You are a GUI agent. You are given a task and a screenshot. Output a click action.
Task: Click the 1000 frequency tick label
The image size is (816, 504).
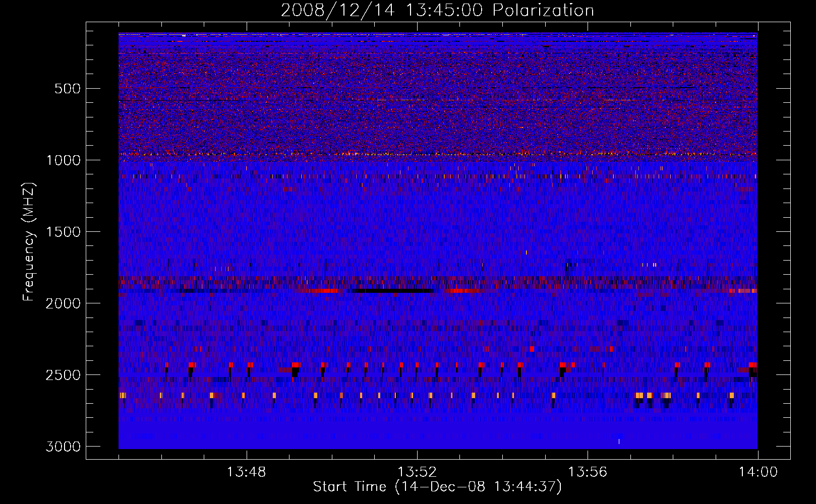tap(63, 160)
